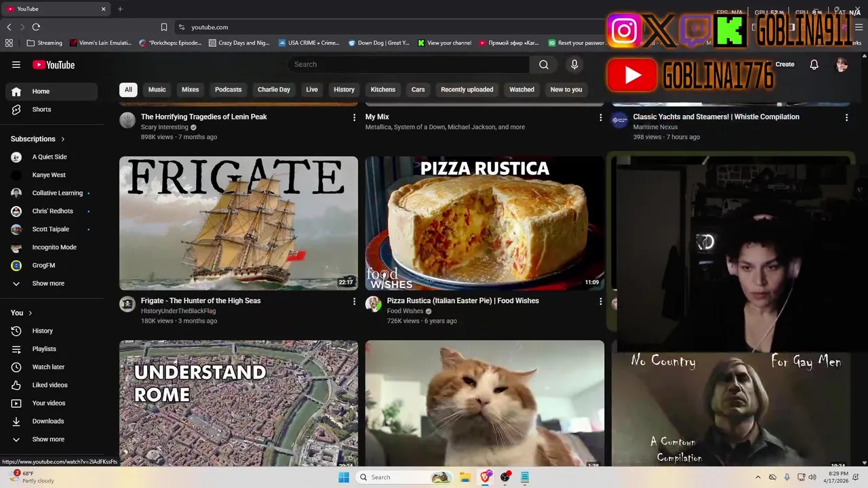
Task: Show hidden system tray icons
Action: [758, 477]
